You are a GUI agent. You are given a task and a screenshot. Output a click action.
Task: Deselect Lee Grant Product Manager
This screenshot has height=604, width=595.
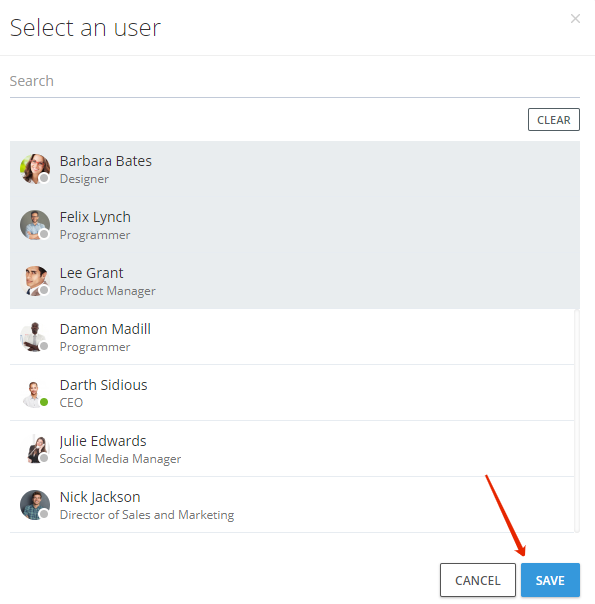coord(295,281)
